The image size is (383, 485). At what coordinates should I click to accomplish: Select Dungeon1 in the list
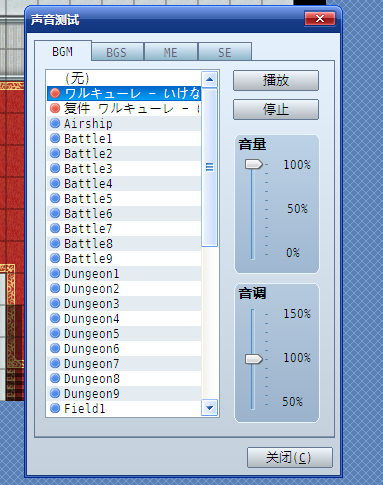[124, 273]
